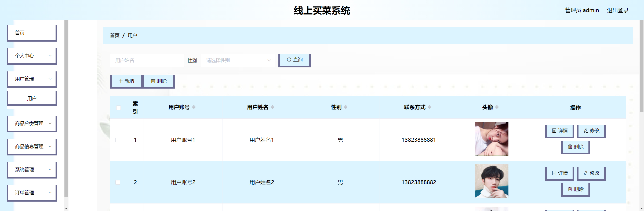Click the 索引 column header
The height and width of the screenshot is (211, 644).
tap(135, 107)
